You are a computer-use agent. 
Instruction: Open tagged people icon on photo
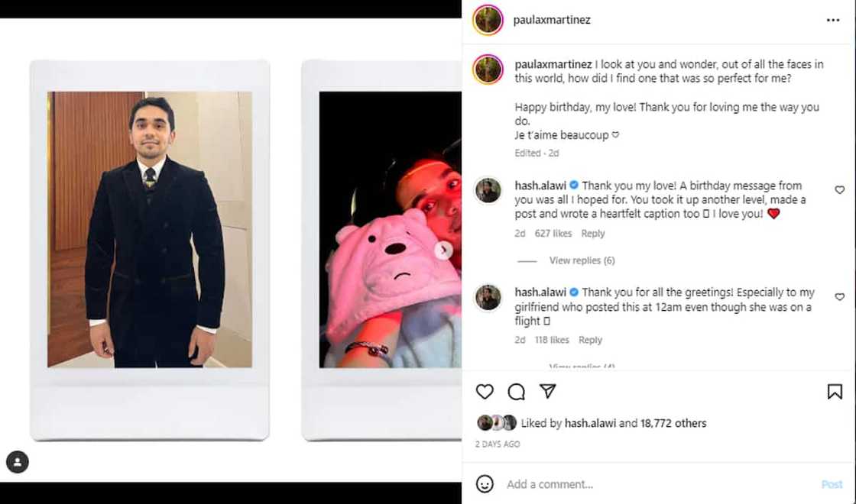click(x=18, y=462)
